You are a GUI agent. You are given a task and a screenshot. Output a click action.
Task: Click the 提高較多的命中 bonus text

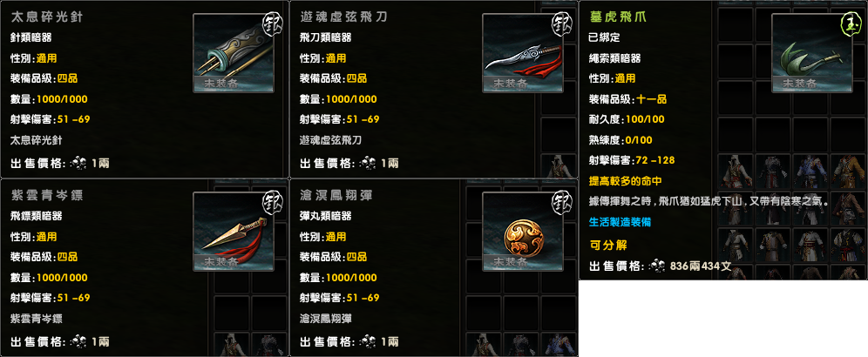[x=626, y=181]
